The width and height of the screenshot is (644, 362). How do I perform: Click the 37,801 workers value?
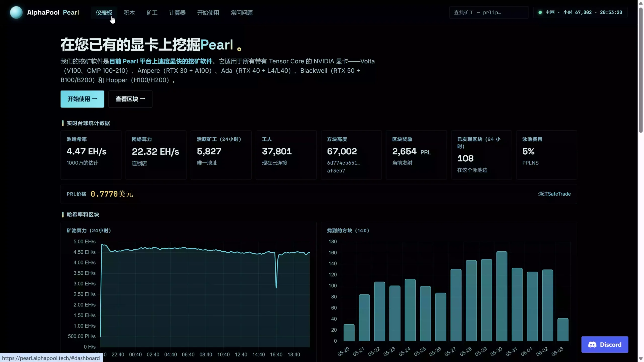[277, 151]
